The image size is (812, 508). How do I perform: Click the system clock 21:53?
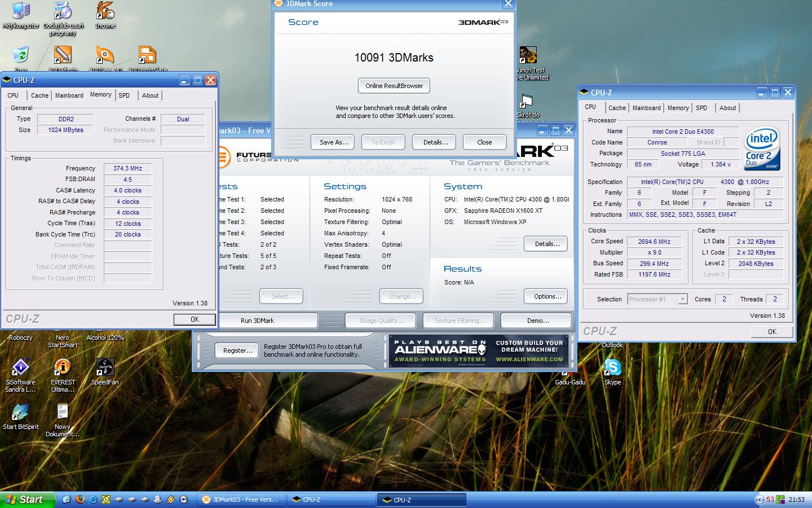coord(797,500)
